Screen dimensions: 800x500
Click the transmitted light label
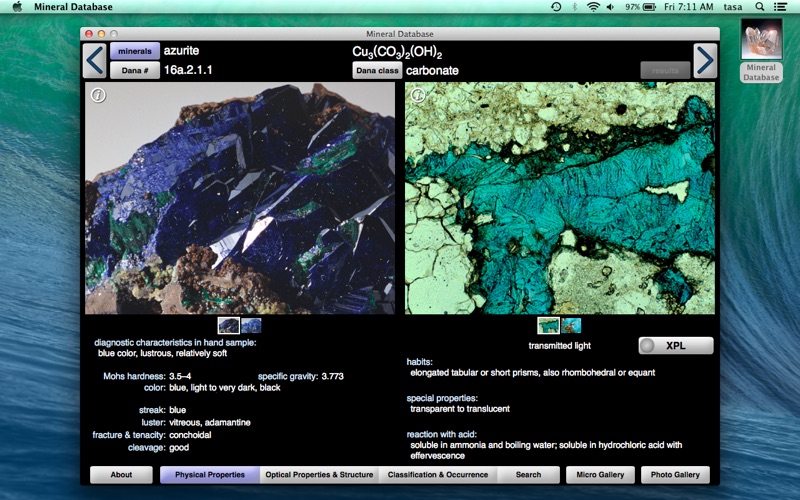point(560,345)
